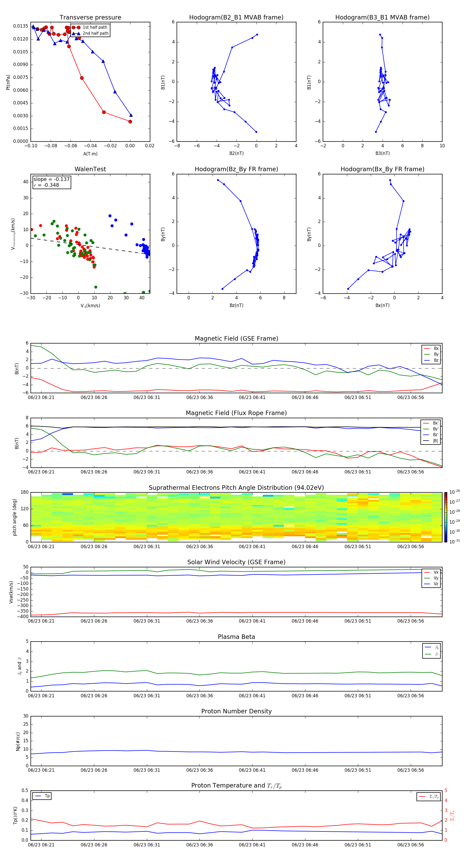Click '06/23 06:56' tick under plasma beta plot
This screenshot has height=868, width=473.
click(410, 696)
